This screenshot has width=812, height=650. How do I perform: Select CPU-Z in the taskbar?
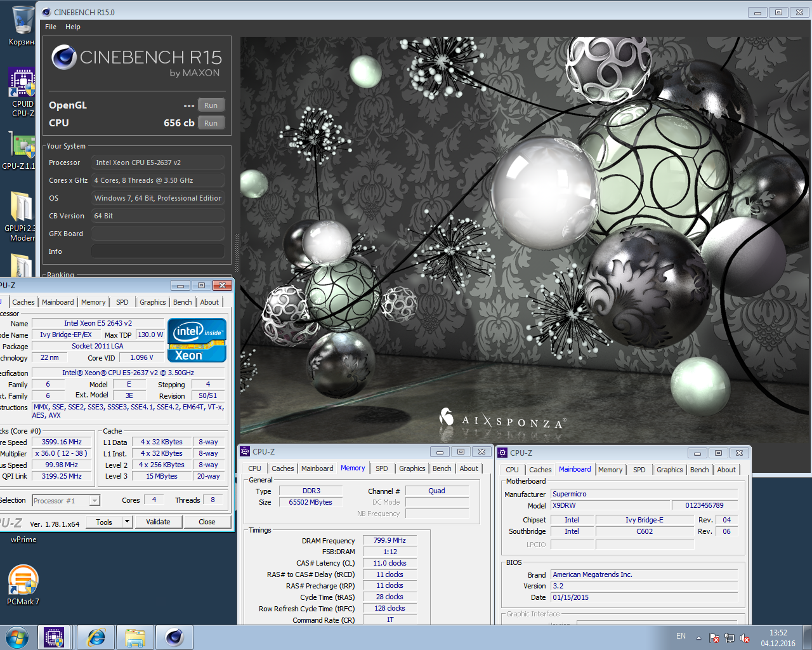click(x=54, y=637)
